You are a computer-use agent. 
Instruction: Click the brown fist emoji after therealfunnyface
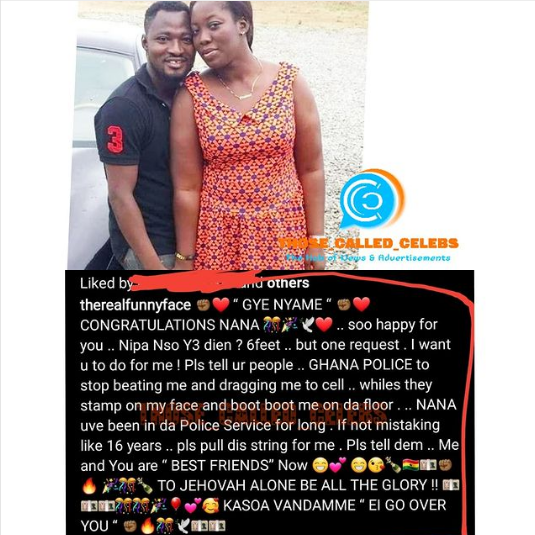click(204, 305)
